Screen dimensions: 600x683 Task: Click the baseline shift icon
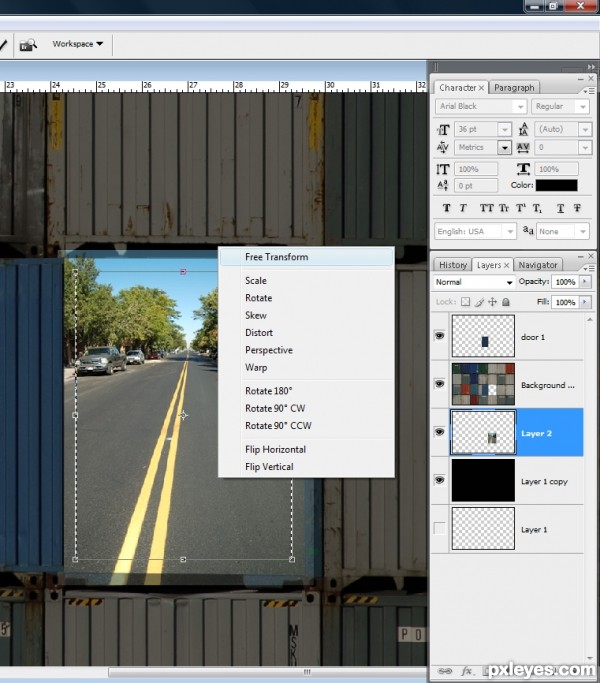443,186
